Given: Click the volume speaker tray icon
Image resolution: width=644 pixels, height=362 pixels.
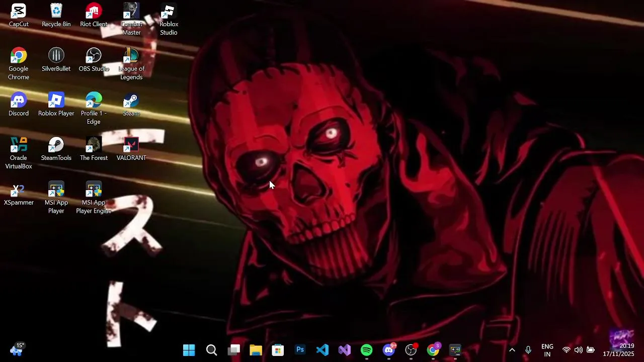Looking at the screenshot, I should (579, 350).
